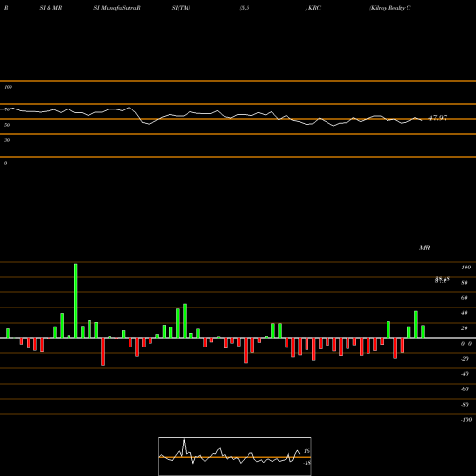
Task: Click the RSI value 47.97 label
Action: pyautogui.click(x=438, y=118)
